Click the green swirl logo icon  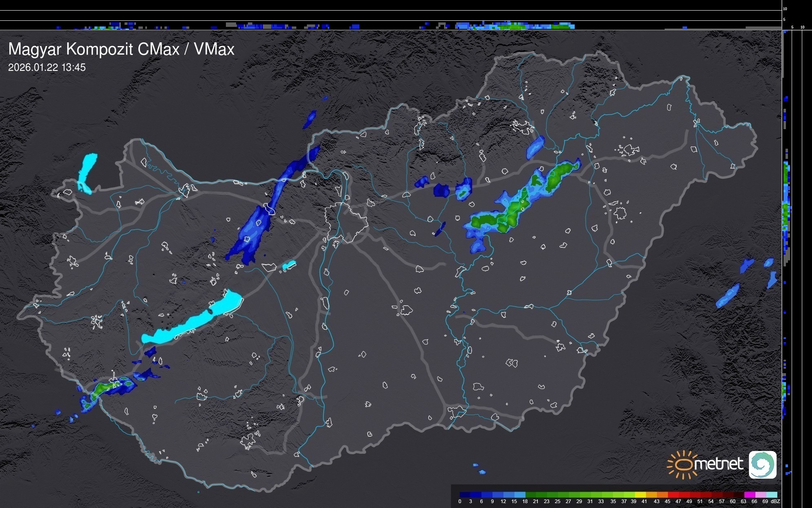tap(762, 464)
